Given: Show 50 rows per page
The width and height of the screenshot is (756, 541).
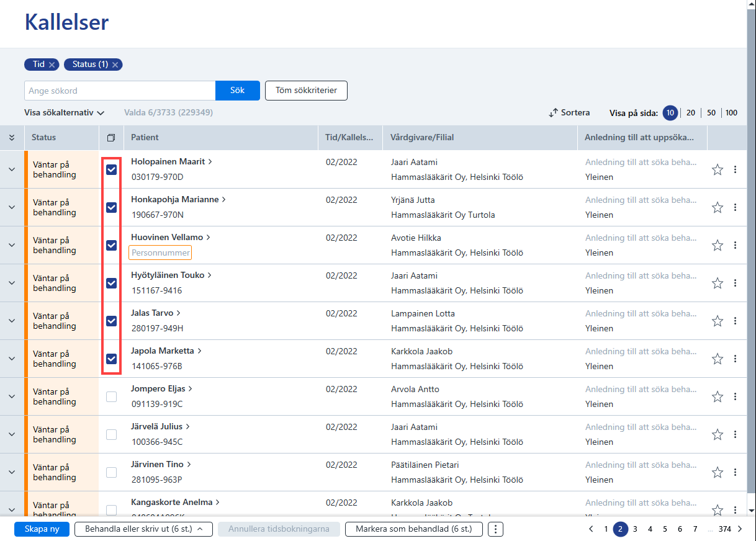Looking at the screenshot, I should click(x=711, y=113).
